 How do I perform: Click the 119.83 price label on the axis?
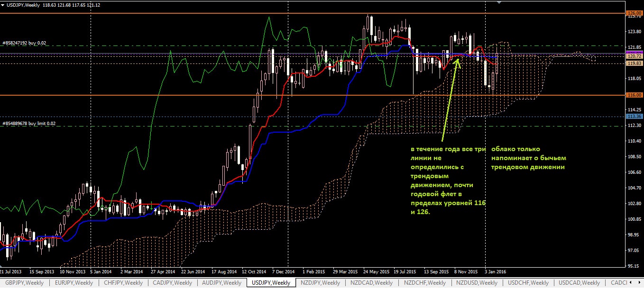click(635, 63)
